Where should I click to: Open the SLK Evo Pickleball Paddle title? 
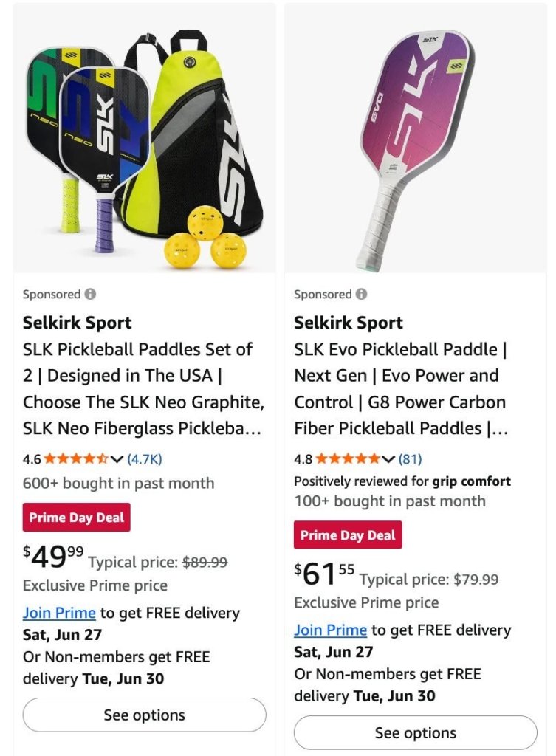401,388
